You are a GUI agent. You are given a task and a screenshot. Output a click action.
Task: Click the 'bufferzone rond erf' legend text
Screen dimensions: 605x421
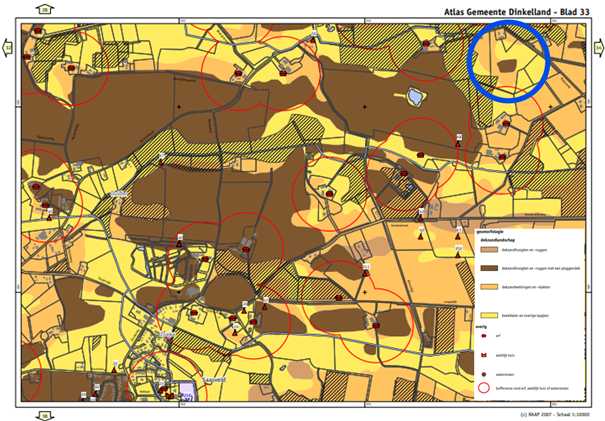click(x=532, y=389)
